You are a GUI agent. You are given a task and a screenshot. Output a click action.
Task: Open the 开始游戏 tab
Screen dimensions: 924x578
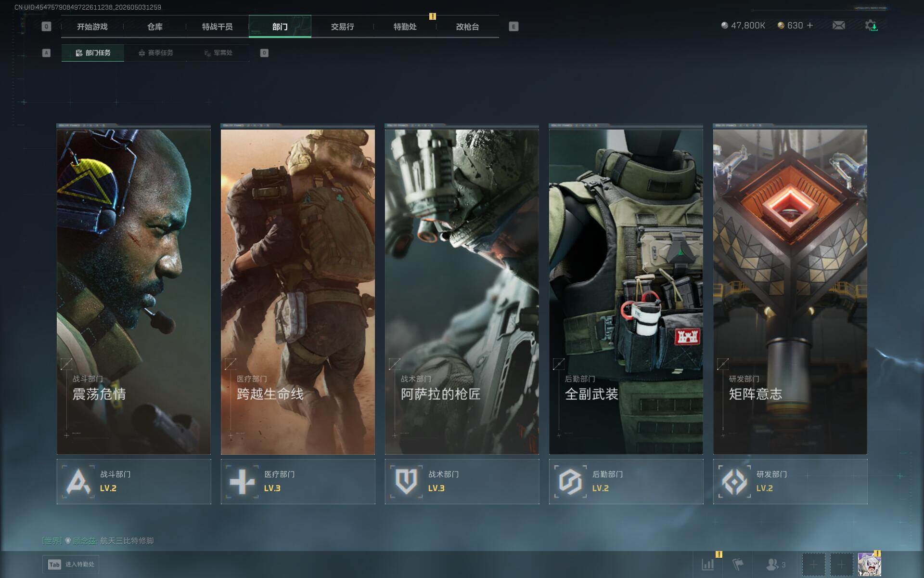click(92, 26)
